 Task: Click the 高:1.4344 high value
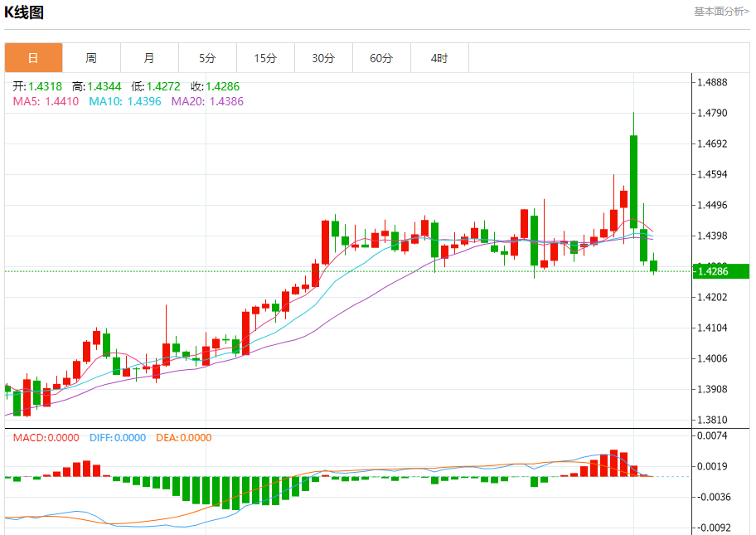pos(96,86)
